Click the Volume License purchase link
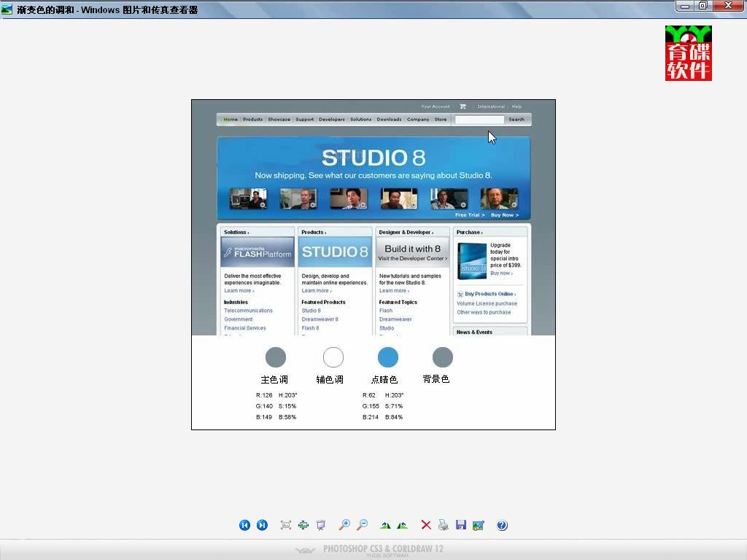The width and height of the screenshot is (747, 560). (x=487, y=303)
